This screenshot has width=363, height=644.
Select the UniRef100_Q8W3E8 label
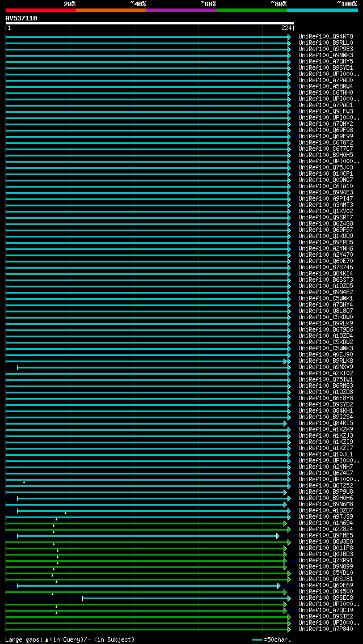click(326, 542)
